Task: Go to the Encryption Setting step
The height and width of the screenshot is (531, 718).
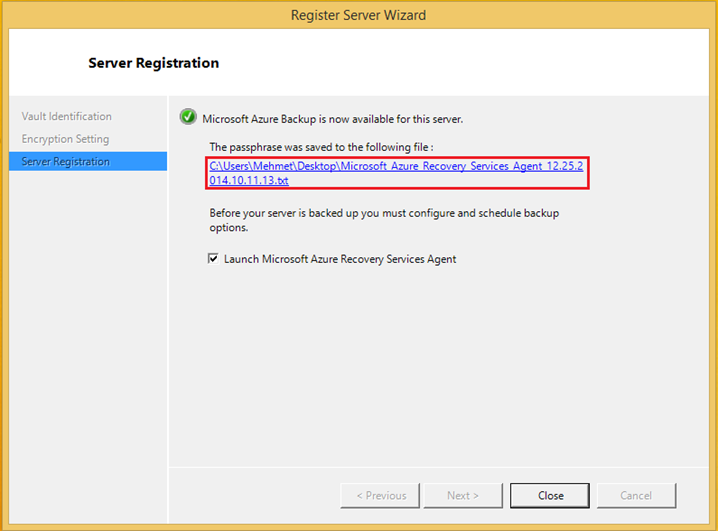Action: pos(65,139)
